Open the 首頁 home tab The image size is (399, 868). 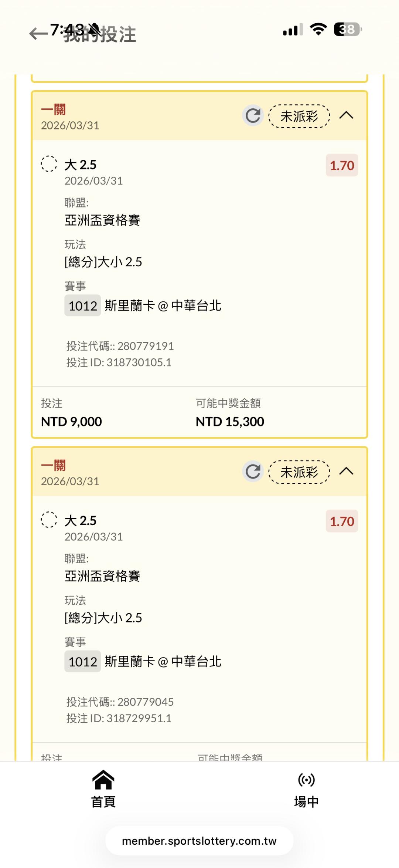coord(103,801)
